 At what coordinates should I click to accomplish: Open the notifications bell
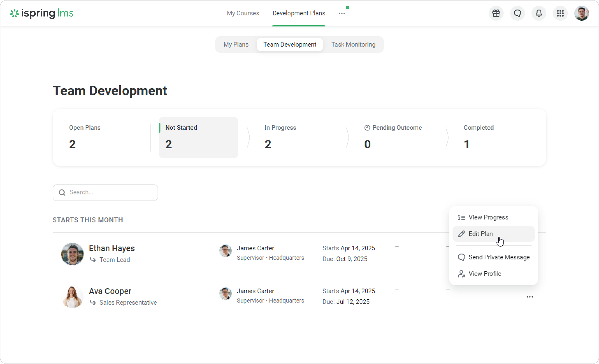coord(539,13)
